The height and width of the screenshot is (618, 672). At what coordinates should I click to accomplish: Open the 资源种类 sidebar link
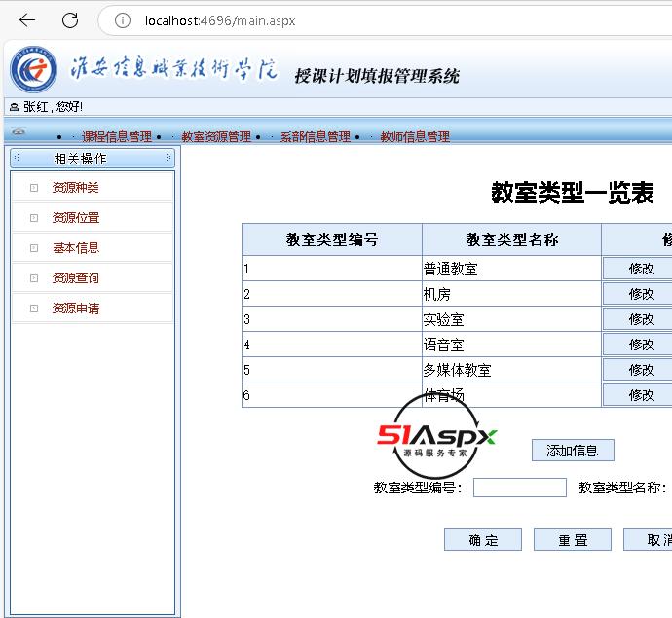75,188
